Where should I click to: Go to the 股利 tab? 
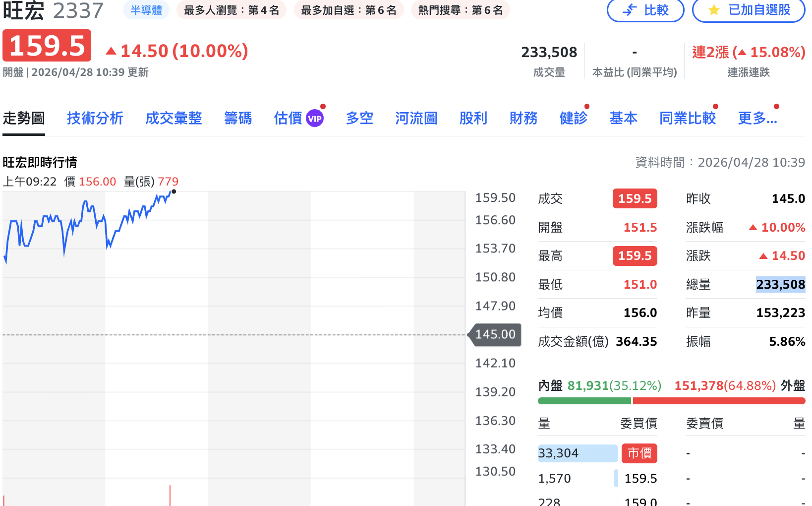tap(473, 119)
